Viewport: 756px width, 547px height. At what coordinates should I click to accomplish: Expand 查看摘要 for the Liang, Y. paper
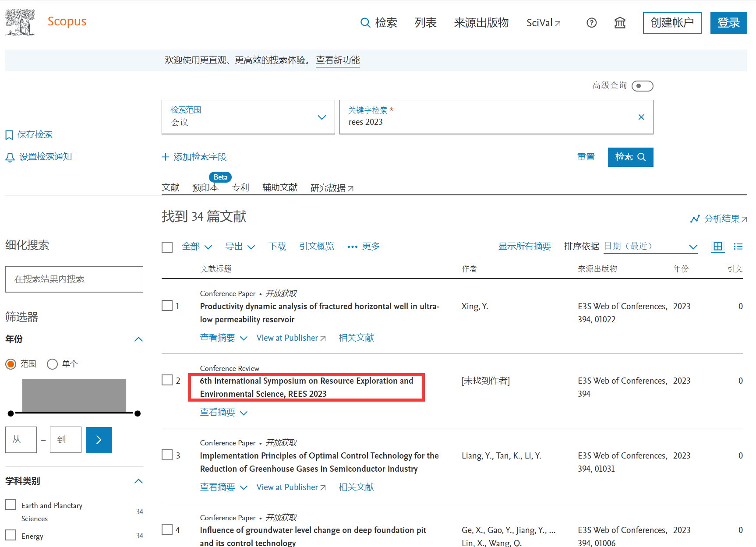[223, 487]
